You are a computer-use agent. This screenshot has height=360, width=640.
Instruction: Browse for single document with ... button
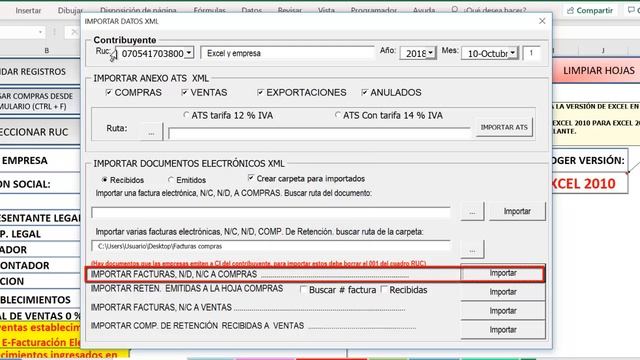click(x=472, y=211)
